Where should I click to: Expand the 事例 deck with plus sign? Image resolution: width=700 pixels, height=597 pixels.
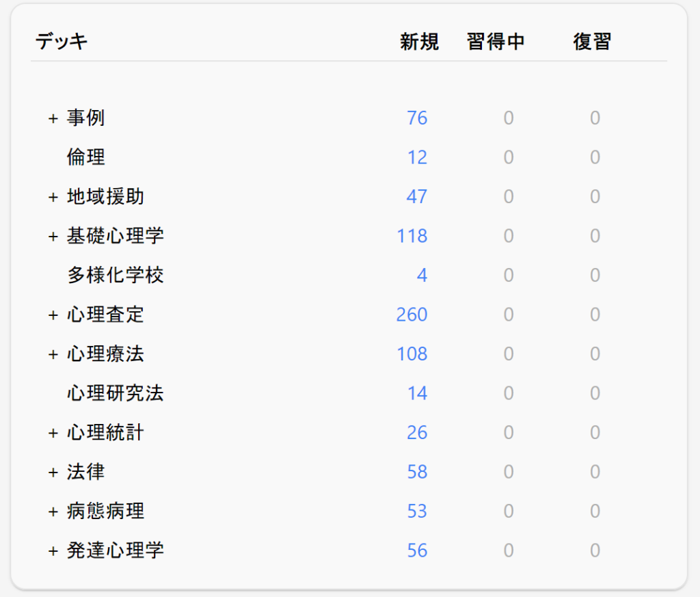[53, 119]
